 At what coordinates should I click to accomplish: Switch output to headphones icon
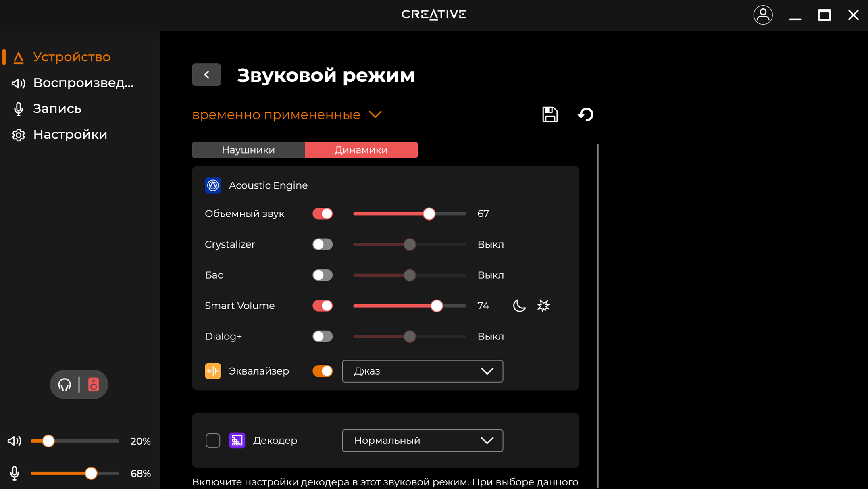click(65, 385)
